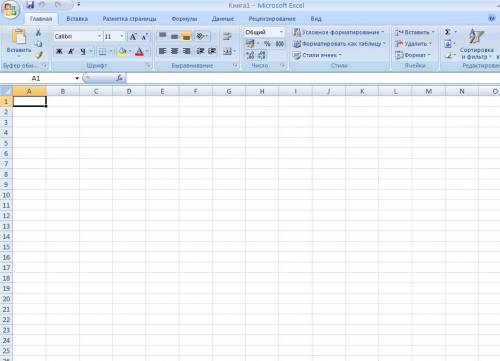
Task: Click the AutoSum sigma icon
Action: (x=448, y=32)
